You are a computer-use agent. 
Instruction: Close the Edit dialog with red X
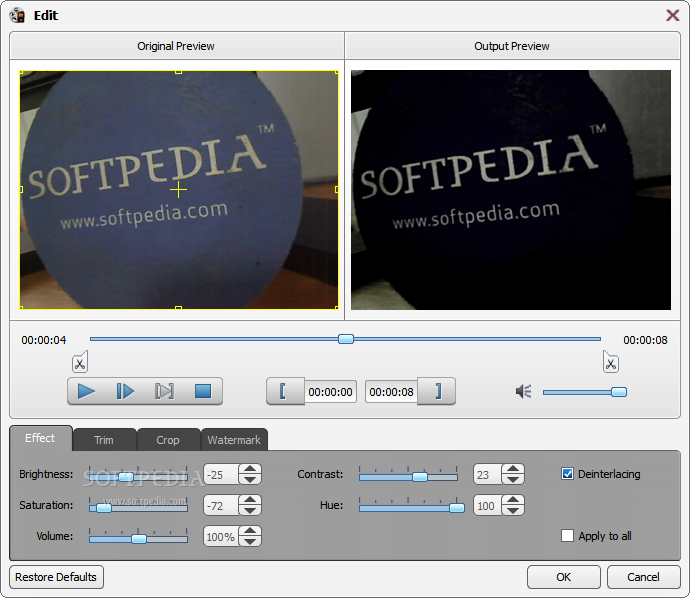[x=672, y=15]
